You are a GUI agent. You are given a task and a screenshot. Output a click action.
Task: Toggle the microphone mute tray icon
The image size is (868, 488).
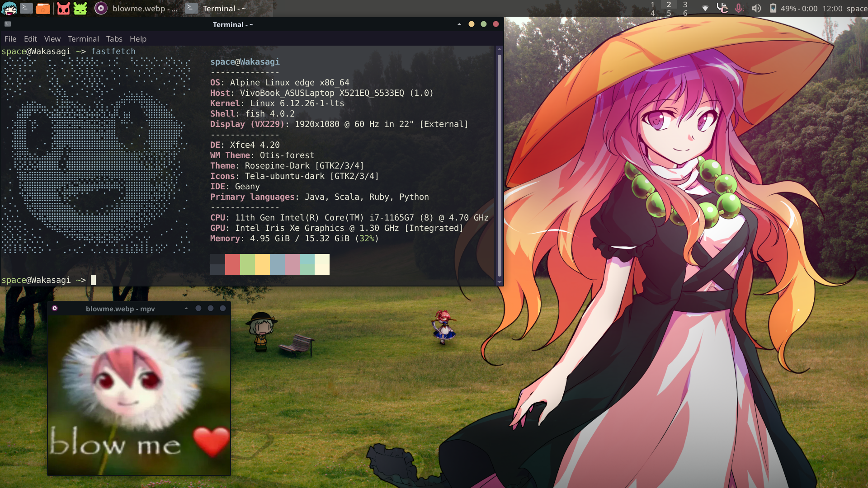click(x=739, y=8)
